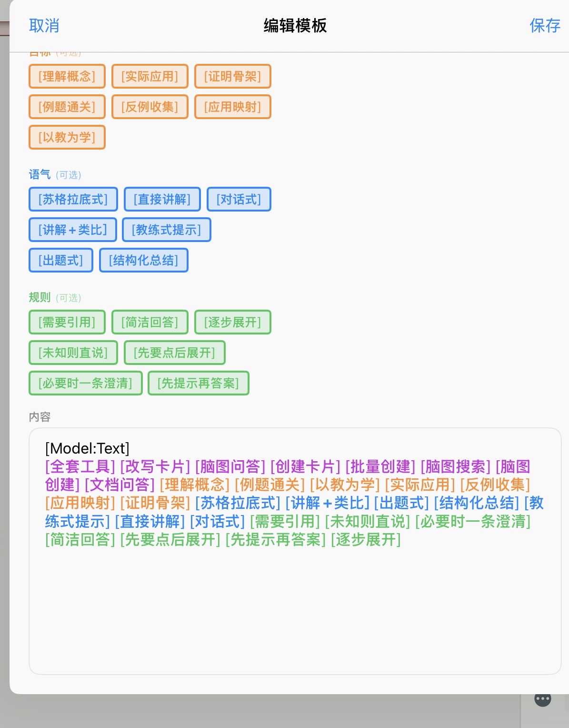Choose the [苏格拉底式] tone tag
Image resolution: width=569 pixels, height=728 pixels.
73,199
